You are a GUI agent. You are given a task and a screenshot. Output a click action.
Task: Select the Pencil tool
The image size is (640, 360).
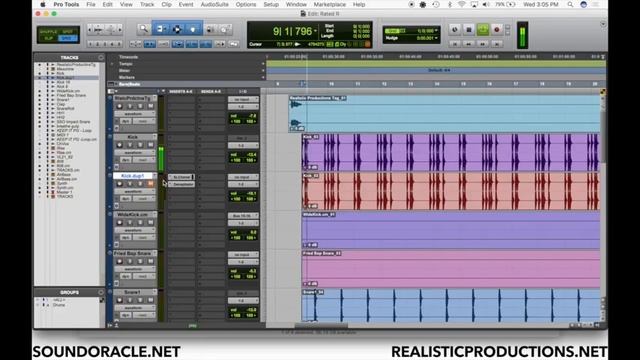(x=225, y=29)
